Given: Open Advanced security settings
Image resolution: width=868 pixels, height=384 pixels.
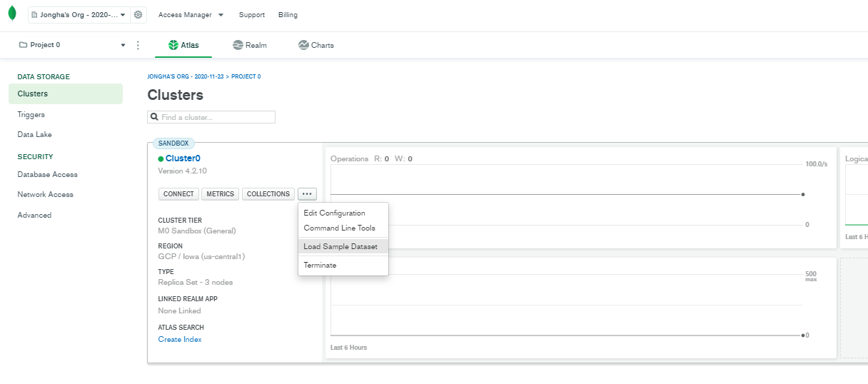Looking at the screenshot, I should [34, 215].
